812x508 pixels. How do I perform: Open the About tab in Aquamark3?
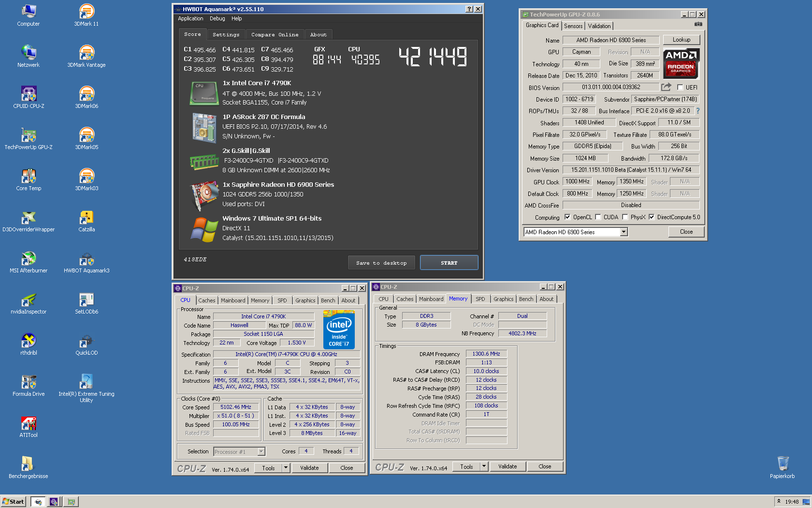coord(319,34)
